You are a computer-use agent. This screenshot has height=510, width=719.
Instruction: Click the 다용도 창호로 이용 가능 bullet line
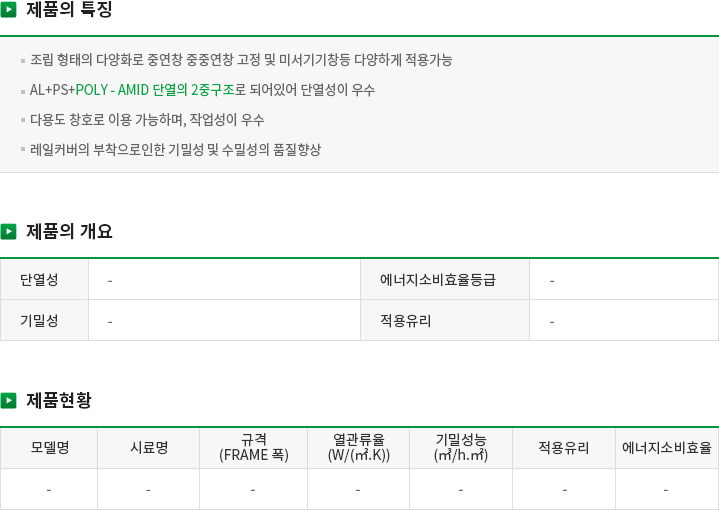coord(147,120)
